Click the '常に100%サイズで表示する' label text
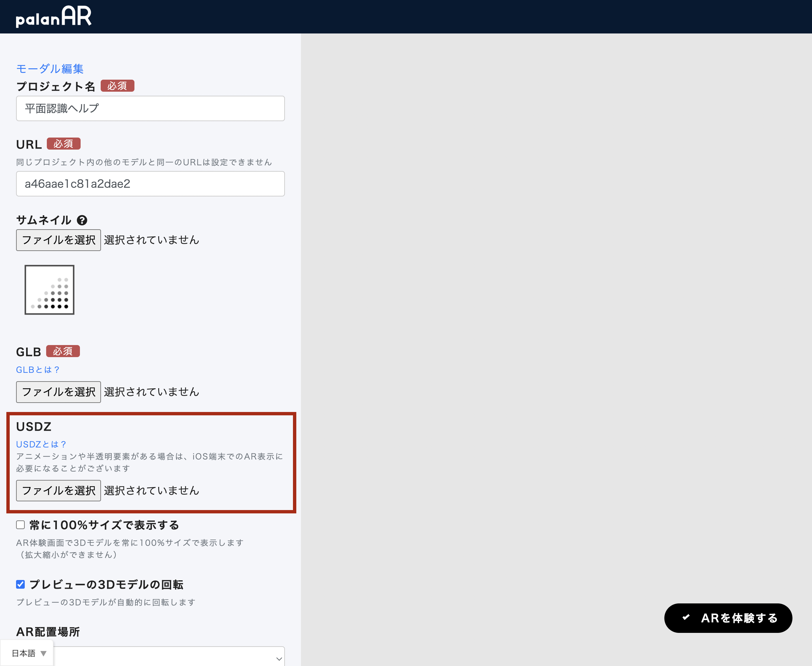Viewport: 812px width, 666px height. (104, 525)
